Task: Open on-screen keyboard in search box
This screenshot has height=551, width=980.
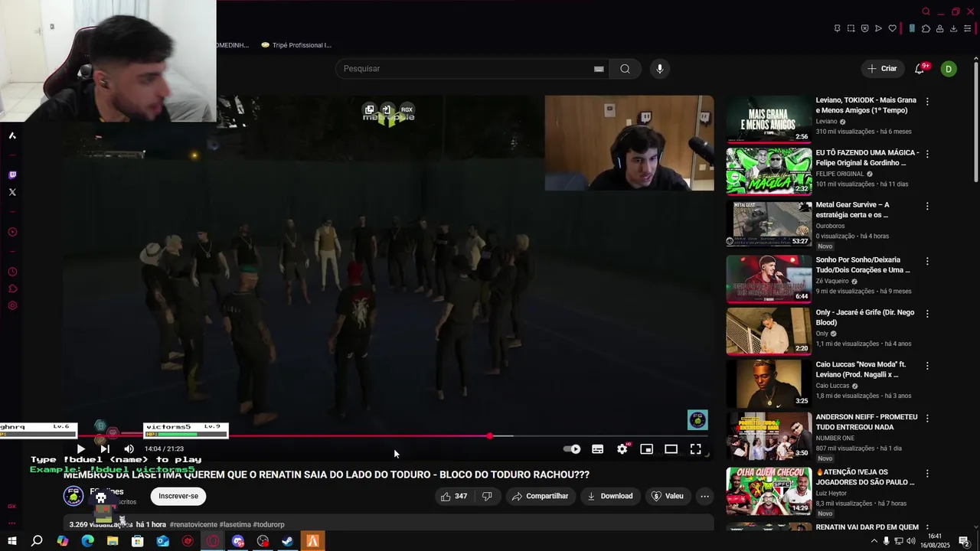Action: point(599,69)
